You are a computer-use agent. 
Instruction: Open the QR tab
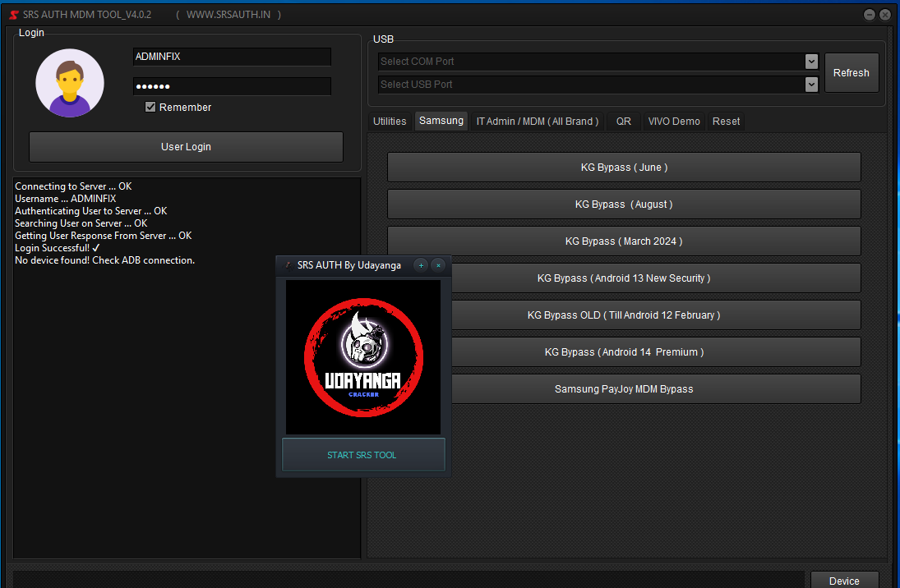pos(623,122)
